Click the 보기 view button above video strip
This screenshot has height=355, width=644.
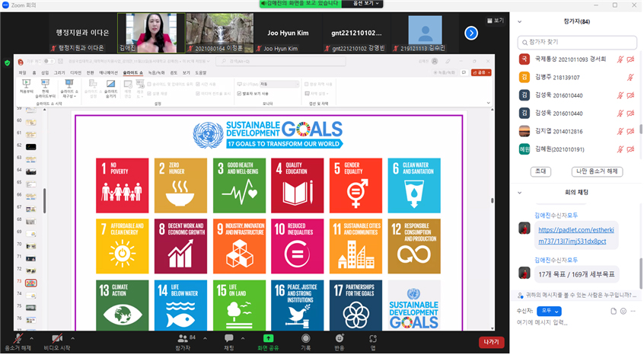click(x=496, y=21)
